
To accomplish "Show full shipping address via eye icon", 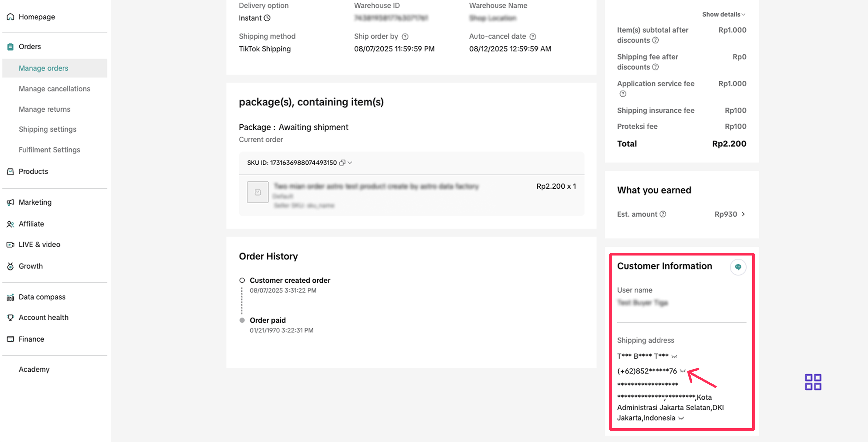I will (681, 418).
